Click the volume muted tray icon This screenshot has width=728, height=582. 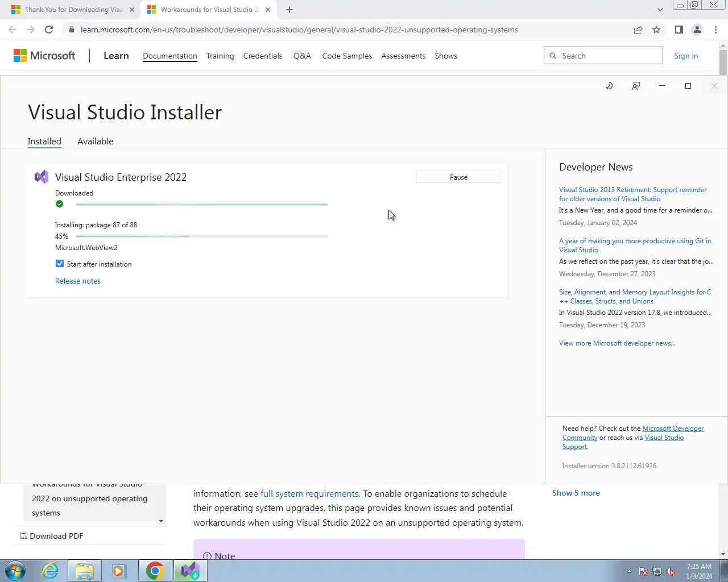(x=671, y=572)
